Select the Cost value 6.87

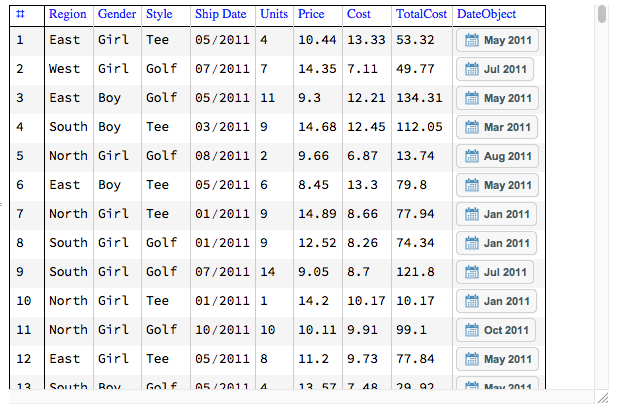pyautogui.click(x=362, y=156)
